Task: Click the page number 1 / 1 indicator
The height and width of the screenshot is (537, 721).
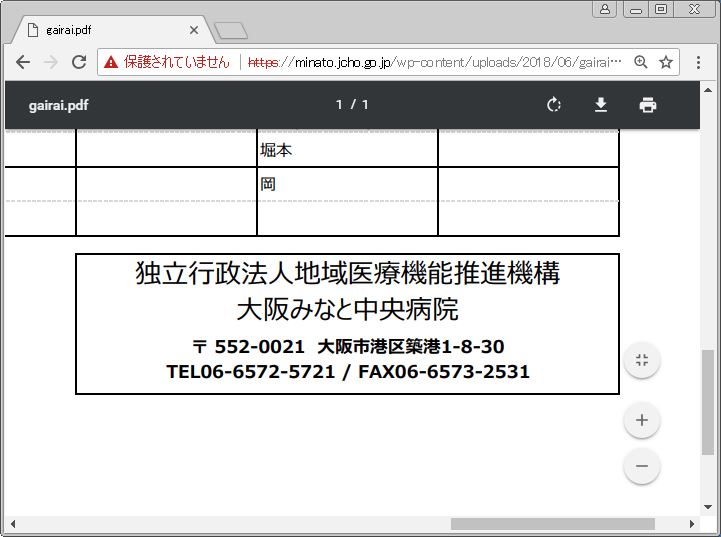Action: tap(352, 105)
